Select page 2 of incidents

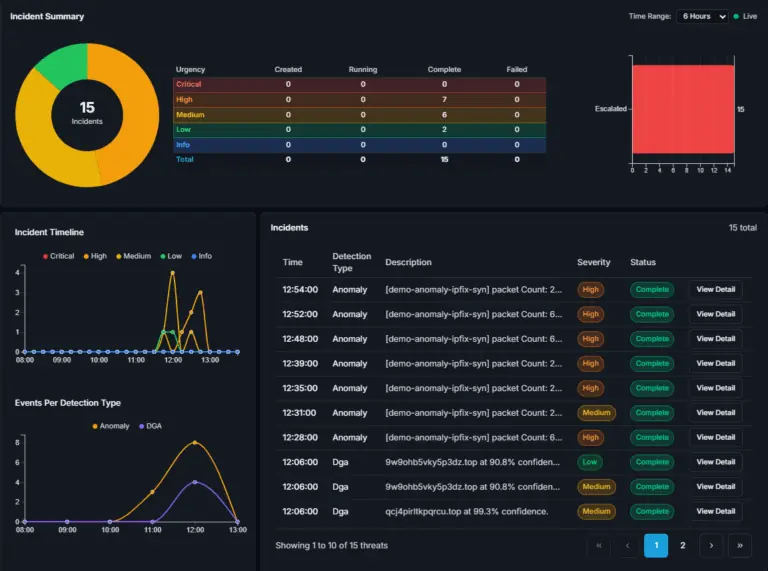coord(683,545)
